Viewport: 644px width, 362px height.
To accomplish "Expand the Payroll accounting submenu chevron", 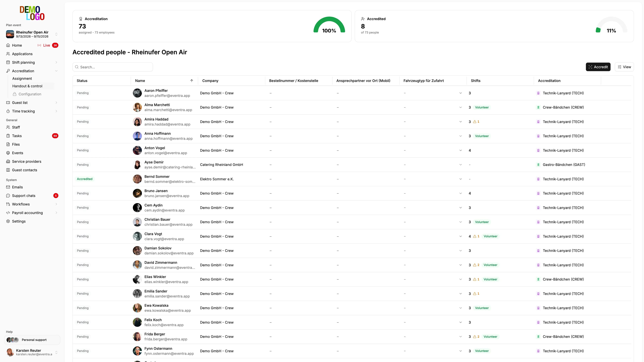I will click(56, 213).
